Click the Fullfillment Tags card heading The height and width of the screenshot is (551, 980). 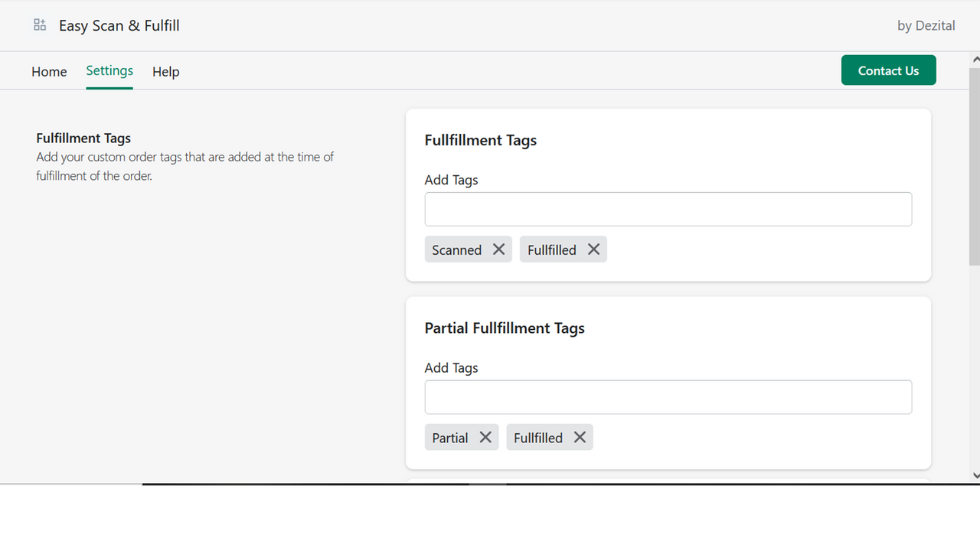[x=481, y=140]
